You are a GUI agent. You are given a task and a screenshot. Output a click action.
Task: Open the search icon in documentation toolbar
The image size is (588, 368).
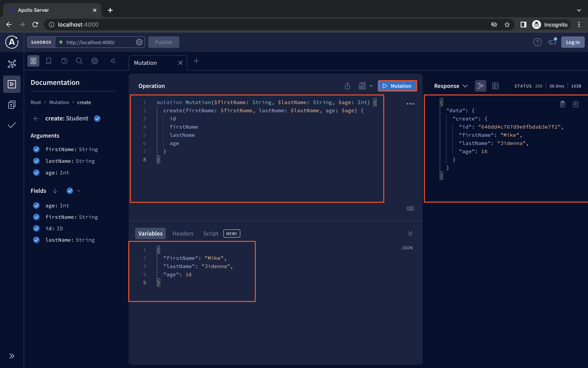[x=79, y=61]
